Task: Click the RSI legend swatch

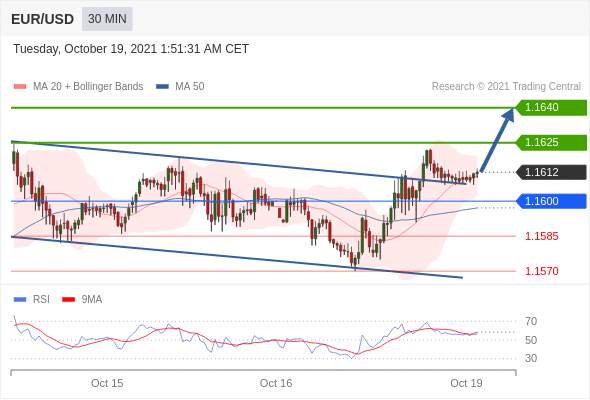Action: point(20,300)
